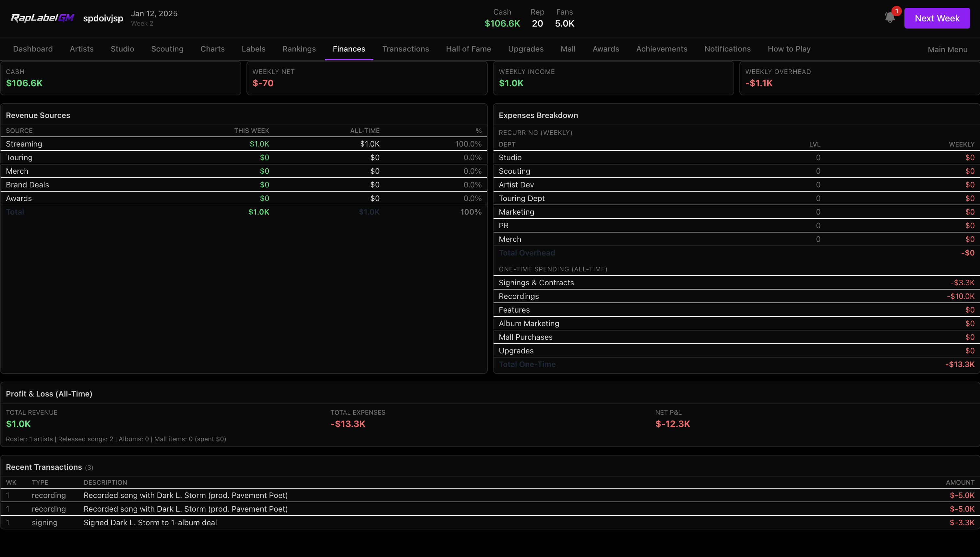Advance with the Next Week button
Image resolution: width=980 pixels, height=557 pixels.
pyautogui.click(x=937, y=18)
